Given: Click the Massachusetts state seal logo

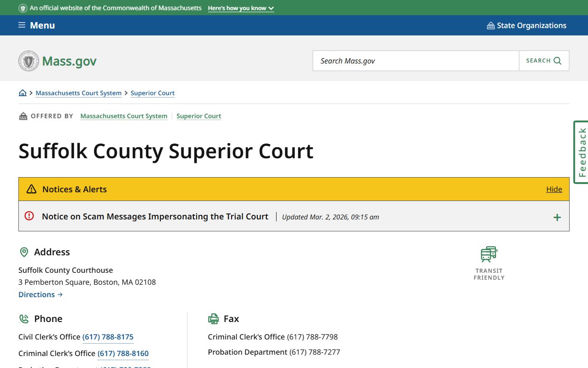Looking at the screenshot, I should [28, 61].
